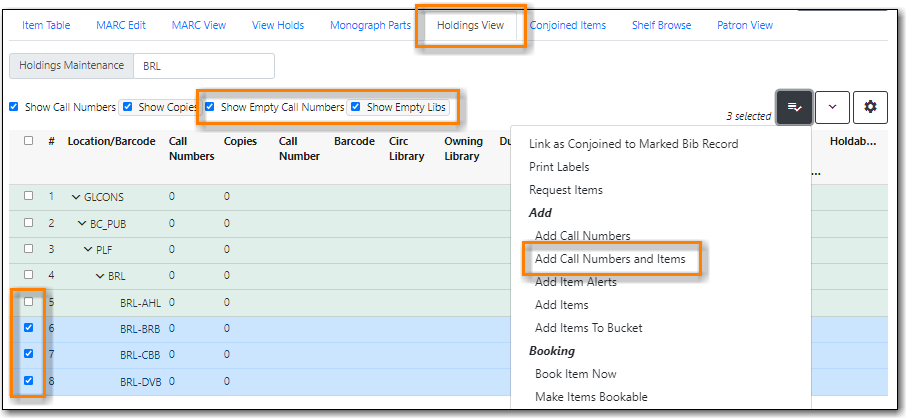
Task: Choose Link as Conjoined to Marked Bib Record
Action: tap(634, 144)
